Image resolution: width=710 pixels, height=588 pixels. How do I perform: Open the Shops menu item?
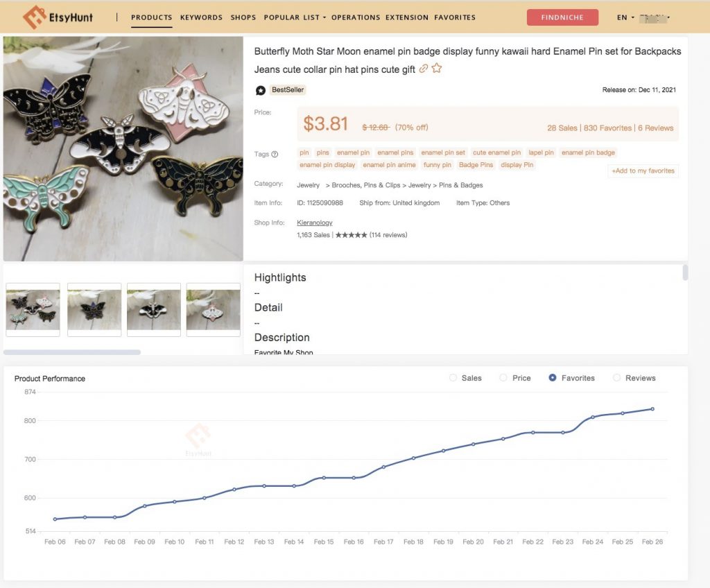click(x=243, y=17)
